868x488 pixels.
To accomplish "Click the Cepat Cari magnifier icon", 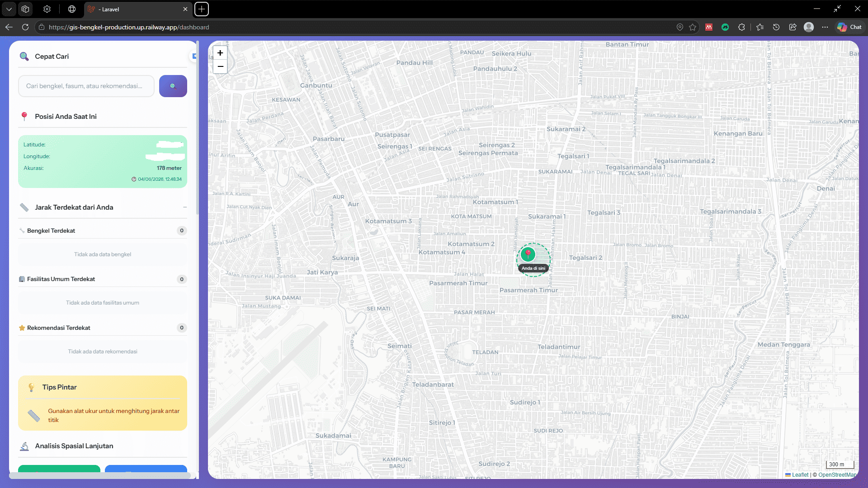I will 24,56.
